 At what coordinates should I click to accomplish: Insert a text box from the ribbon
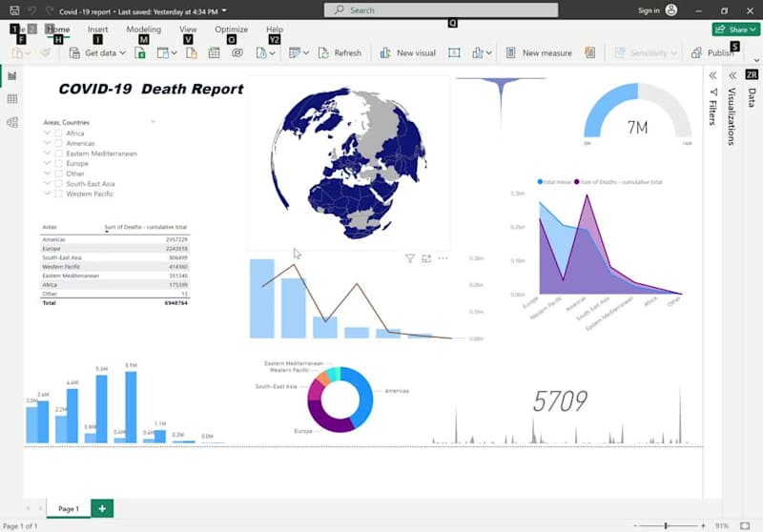click(454, 53)
